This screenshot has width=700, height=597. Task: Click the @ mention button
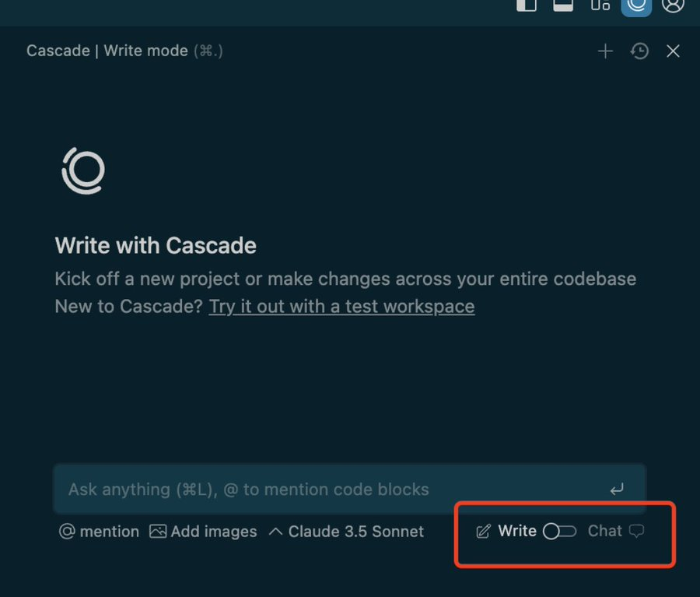click(99, 532)
